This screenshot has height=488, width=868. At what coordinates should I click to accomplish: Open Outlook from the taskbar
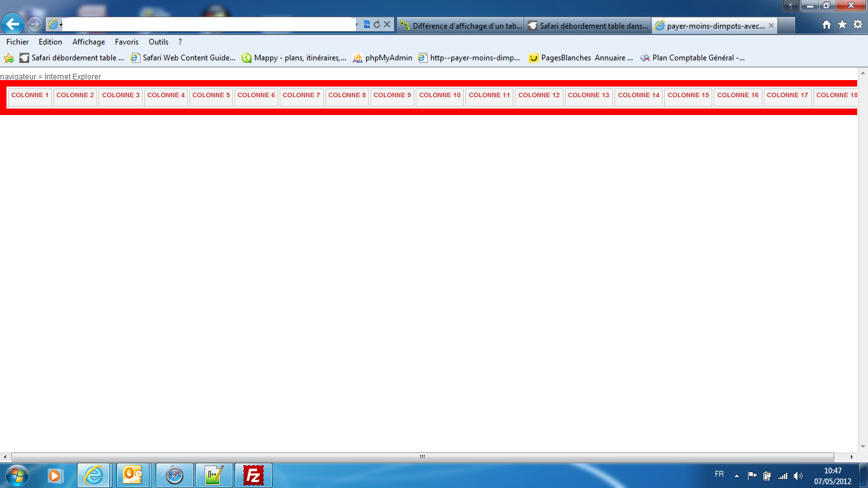point(133,475)
